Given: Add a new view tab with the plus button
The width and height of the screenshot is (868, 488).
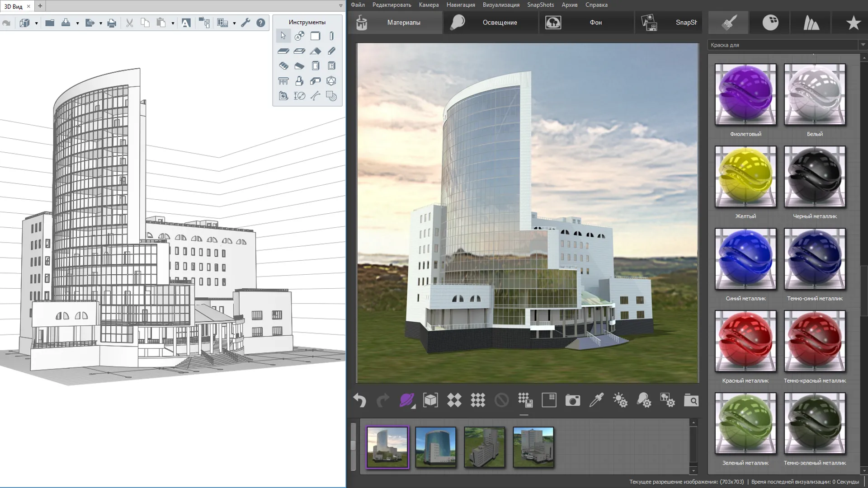Looking at the screenshot, I should 40,6.
